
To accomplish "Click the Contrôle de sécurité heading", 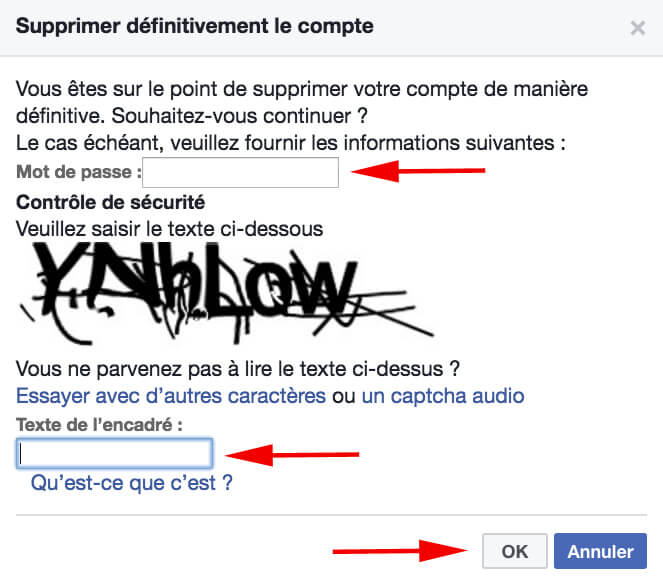I will (110, 202).
